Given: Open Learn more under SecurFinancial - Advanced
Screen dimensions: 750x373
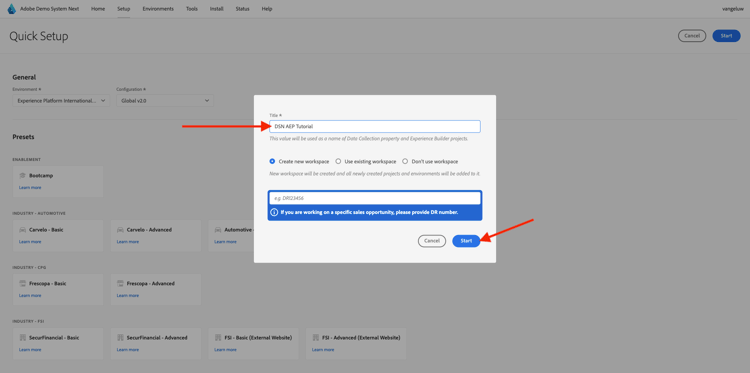Looking at the screenshot, I should tap(128, 350).
